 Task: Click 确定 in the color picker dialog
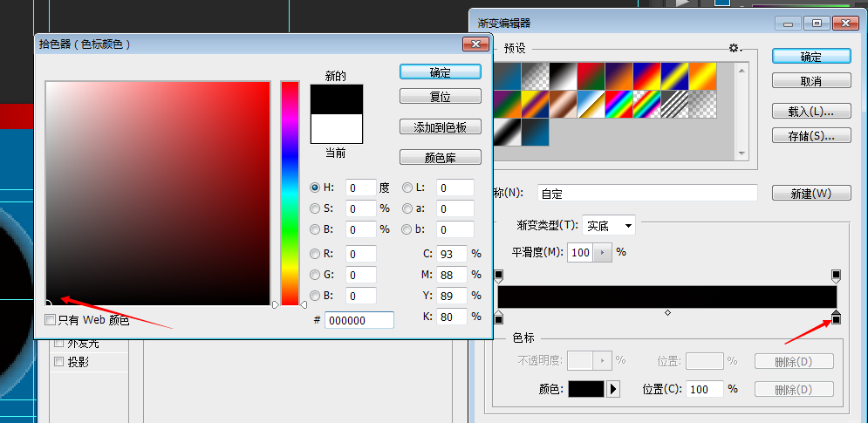(x=440, y=72)
